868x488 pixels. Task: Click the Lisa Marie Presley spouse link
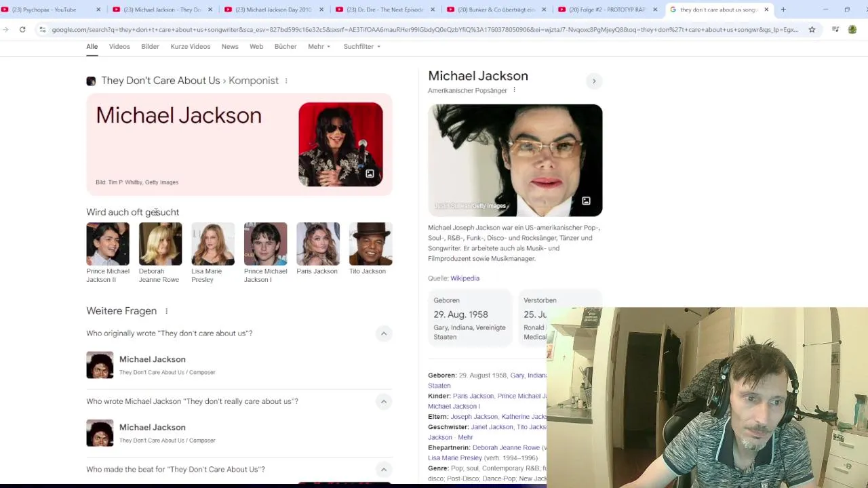point(456,458)
